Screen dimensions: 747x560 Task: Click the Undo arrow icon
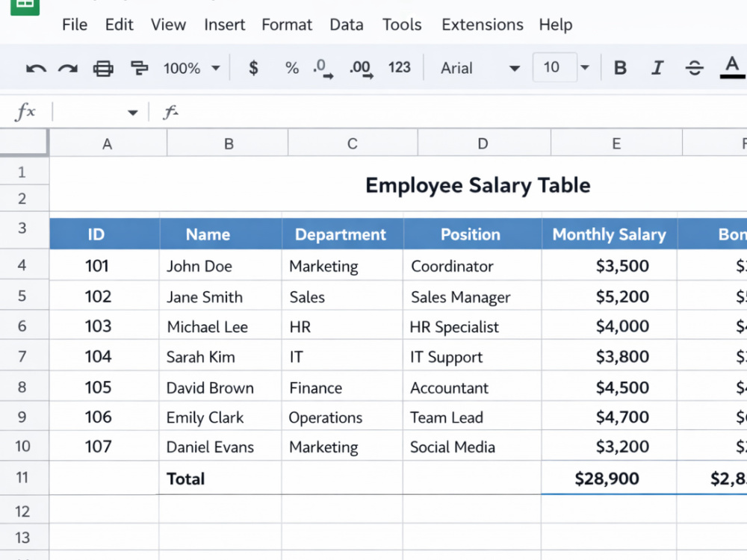[36, 69]
